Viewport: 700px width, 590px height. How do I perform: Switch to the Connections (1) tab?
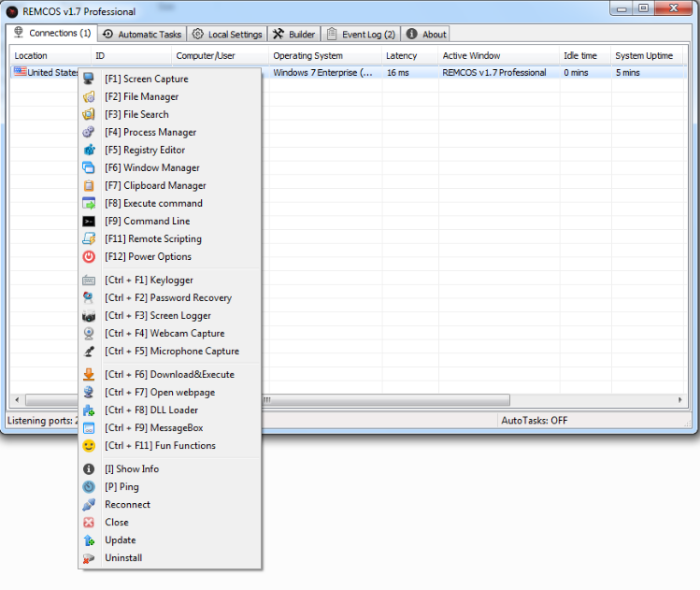(52, 33)
